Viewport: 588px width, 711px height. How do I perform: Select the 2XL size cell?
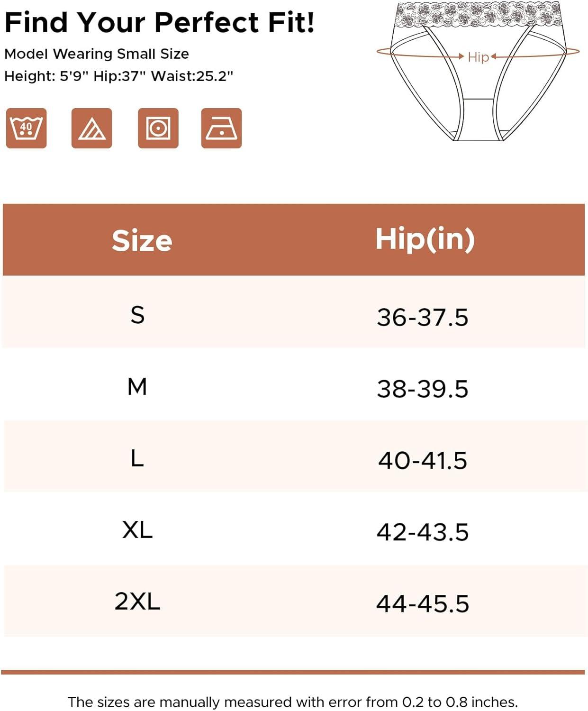click(x=137, y=602)
